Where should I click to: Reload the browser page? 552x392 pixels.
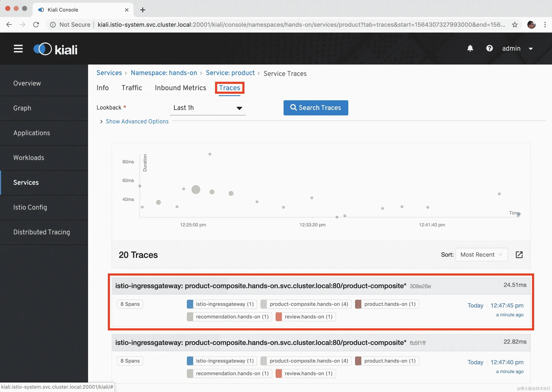[x=36, y=25]
